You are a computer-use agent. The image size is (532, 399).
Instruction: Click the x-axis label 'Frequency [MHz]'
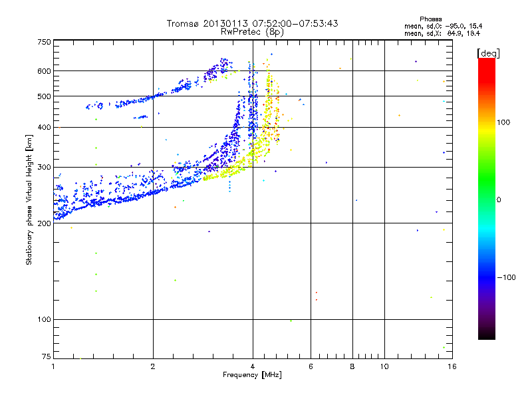[x=252, y=375]
